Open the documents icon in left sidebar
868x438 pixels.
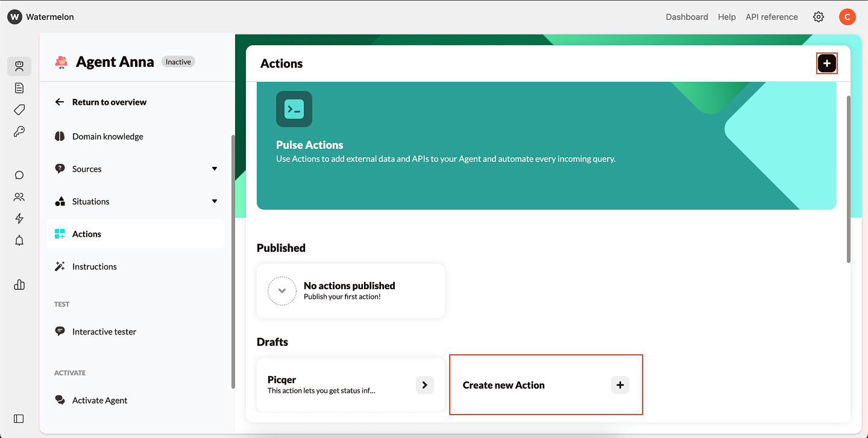[x=19, y=88]
